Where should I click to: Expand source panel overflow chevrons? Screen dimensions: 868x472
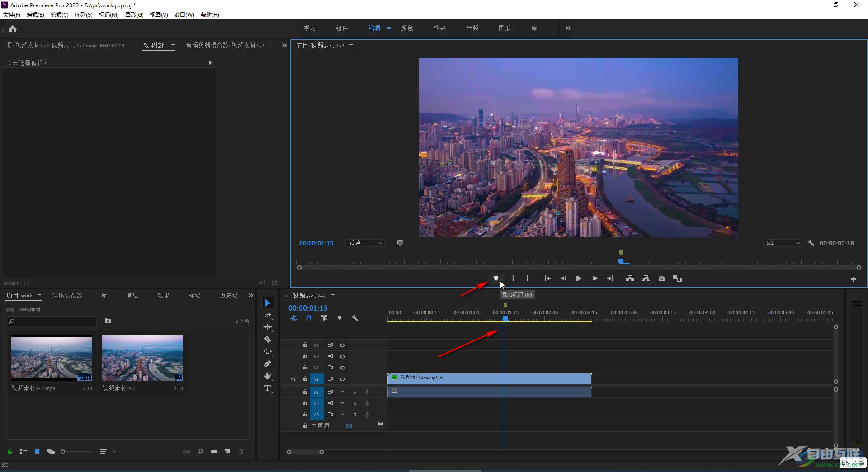click(284, 45)
